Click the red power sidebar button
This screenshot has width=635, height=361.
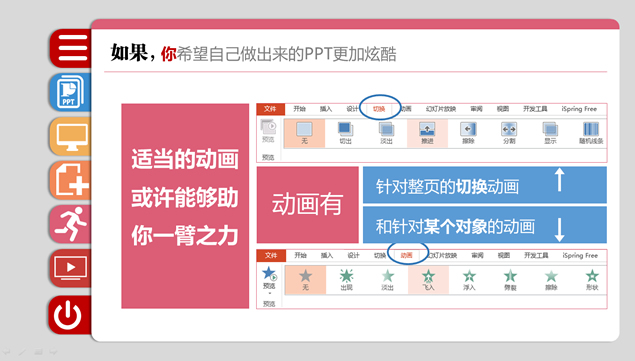[x=70, y=315]
